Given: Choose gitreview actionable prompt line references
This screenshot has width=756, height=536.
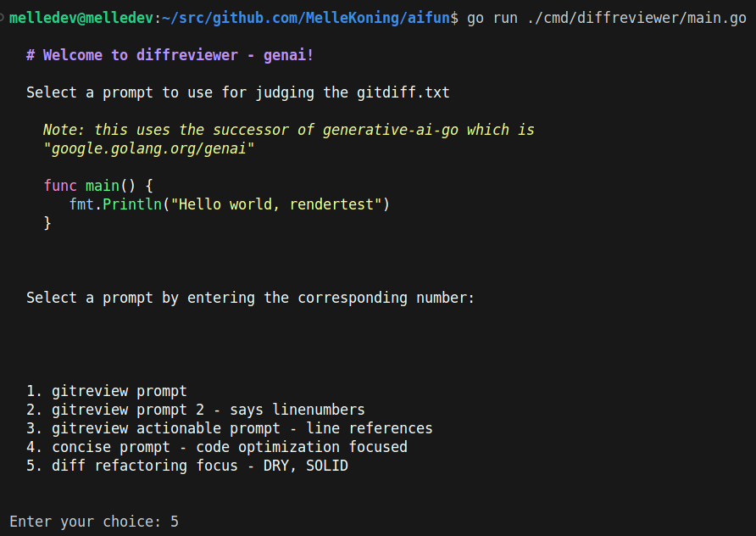Looking at the screenshot, I should [x=230, y=428].
